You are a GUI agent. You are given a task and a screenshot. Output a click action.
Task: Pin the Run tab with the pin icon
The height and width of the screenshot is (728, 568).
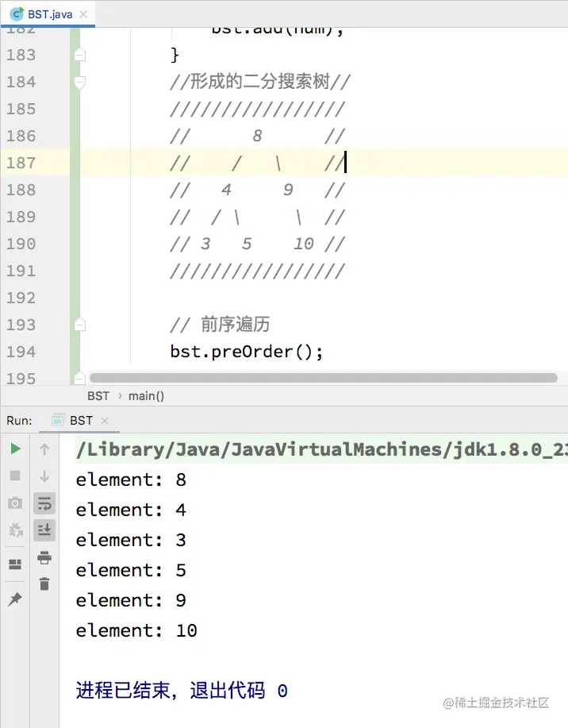pyautogui.click(x=15, y=599)
